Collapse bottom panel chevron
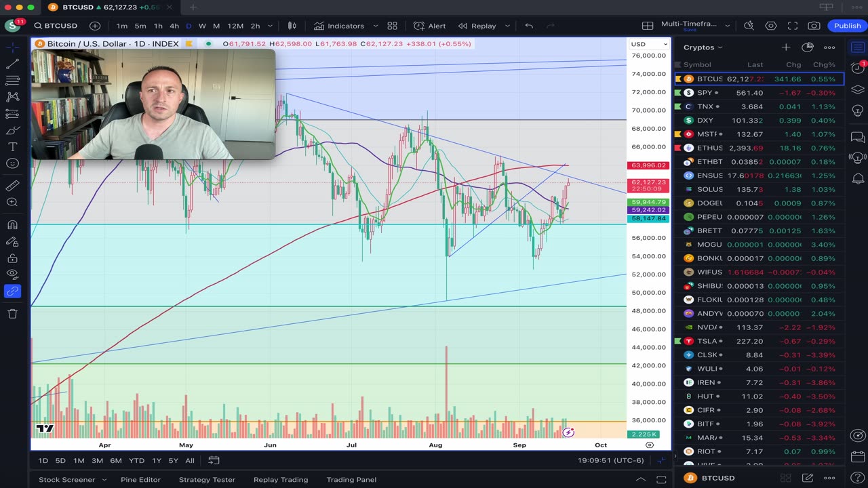 point(640,479)
